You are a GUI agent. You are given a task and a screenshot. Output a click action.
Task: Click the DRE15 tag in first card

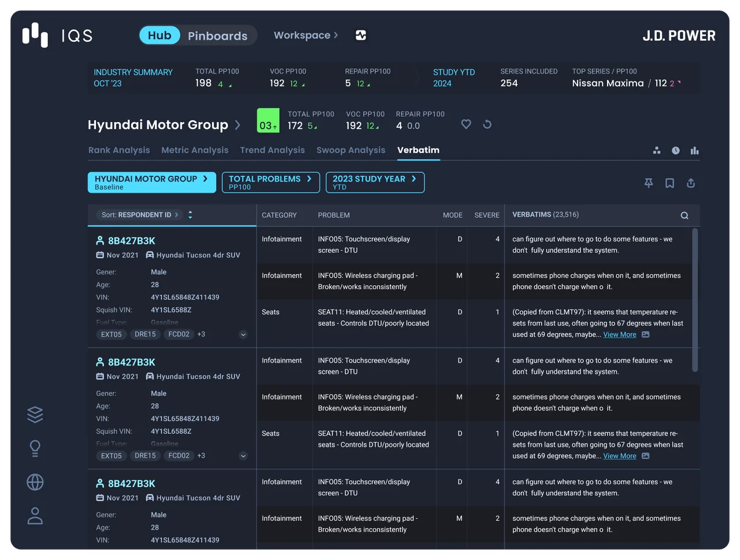coord(145,334)
